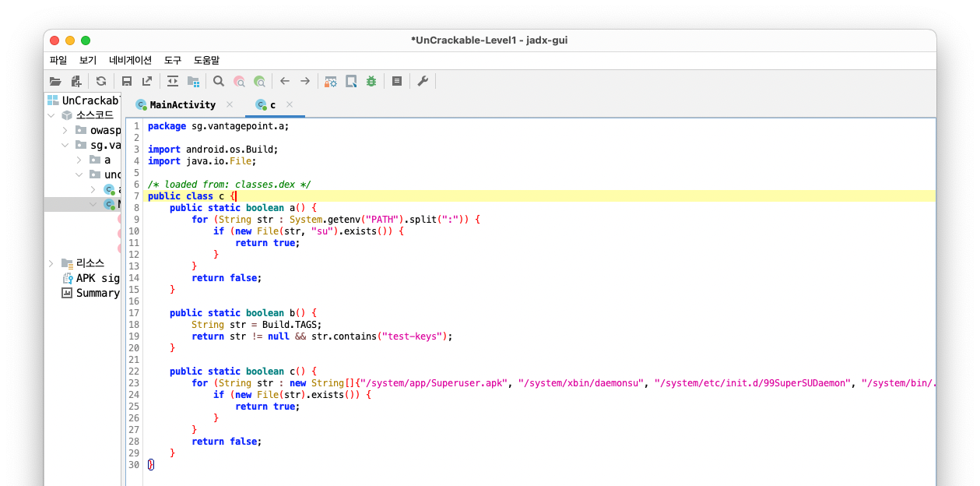Click the green debugger bug icon
The height and width of the screenshot is (486, 980).
371,81
